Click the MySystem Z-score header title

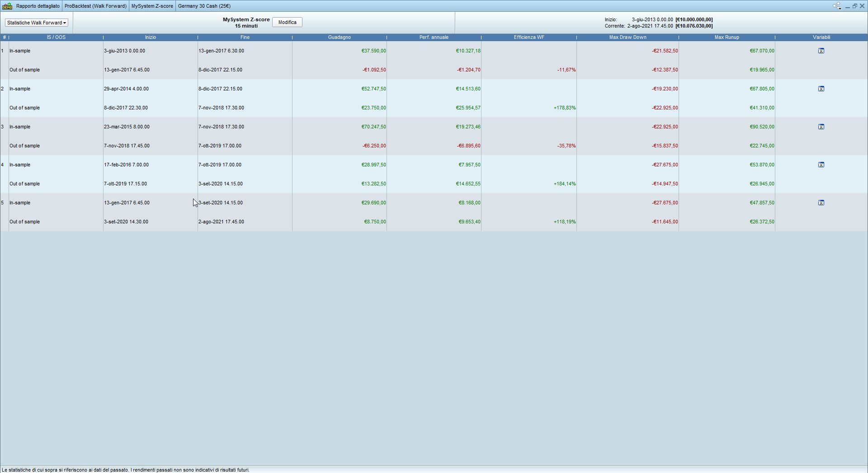[x=246, y=19]
